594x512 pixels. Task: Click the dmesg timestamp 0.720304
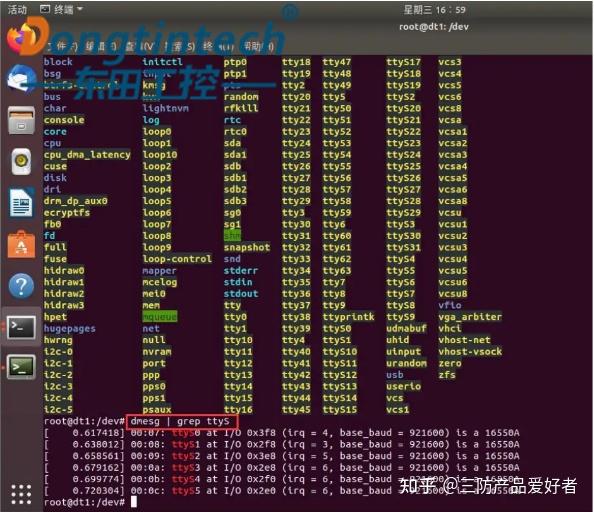pos(96,491)
